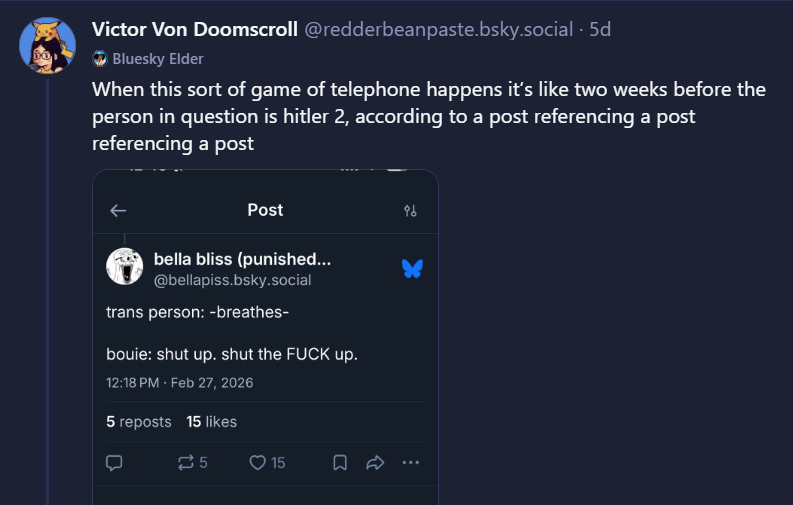The width and height of the screenshot is (793, 505).
Task: Open Victor Von Doomscroll display name link
Action: (195, 29)
